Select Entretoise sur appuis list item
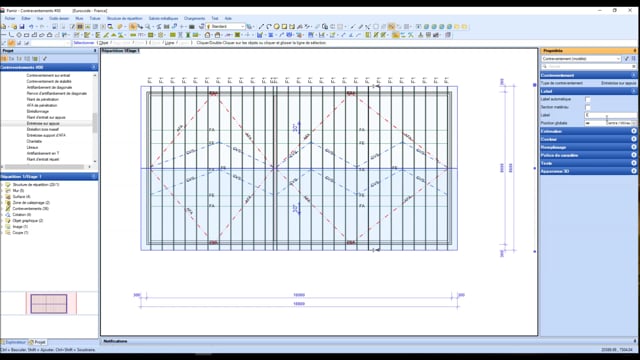Image resolution: width=640 pixels, height=360 pixels. coord(43,123)
